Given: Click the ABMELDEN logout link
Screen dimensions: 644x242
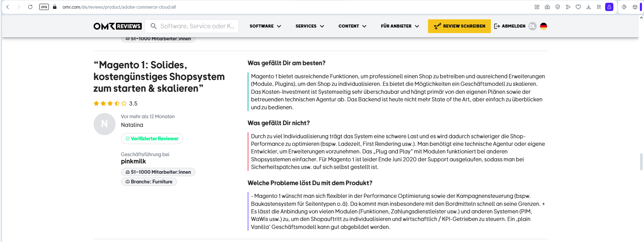Looking at the screenshot, I should [x=510, y=26].
